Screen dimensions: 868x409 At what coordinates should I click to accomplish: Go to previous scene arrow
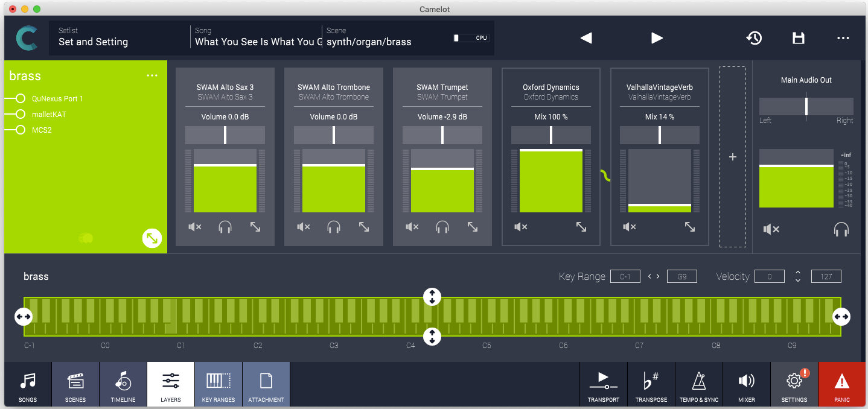pyautogui.click(x=586, y=38)
